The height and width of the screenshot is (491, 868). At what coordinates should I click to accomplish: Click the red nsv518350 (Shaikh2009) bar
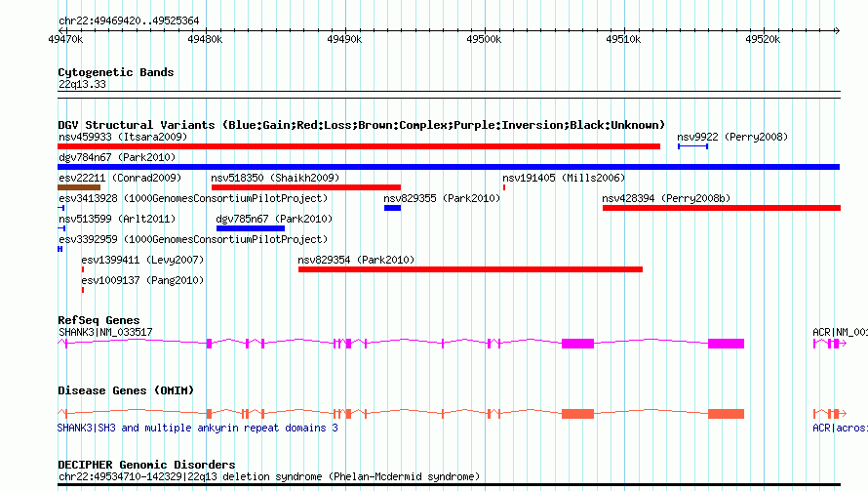pos(306,187)
